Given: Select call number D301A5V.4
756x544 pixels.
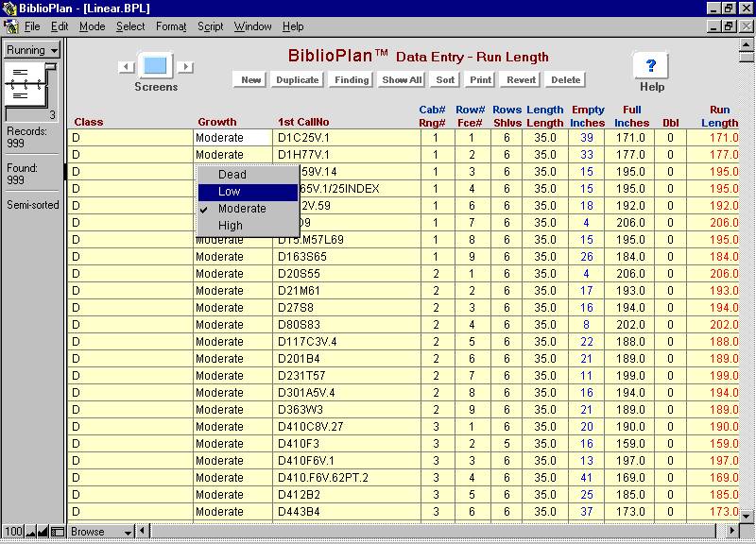Looking at the screenshot, I should (x=306, y=393).
